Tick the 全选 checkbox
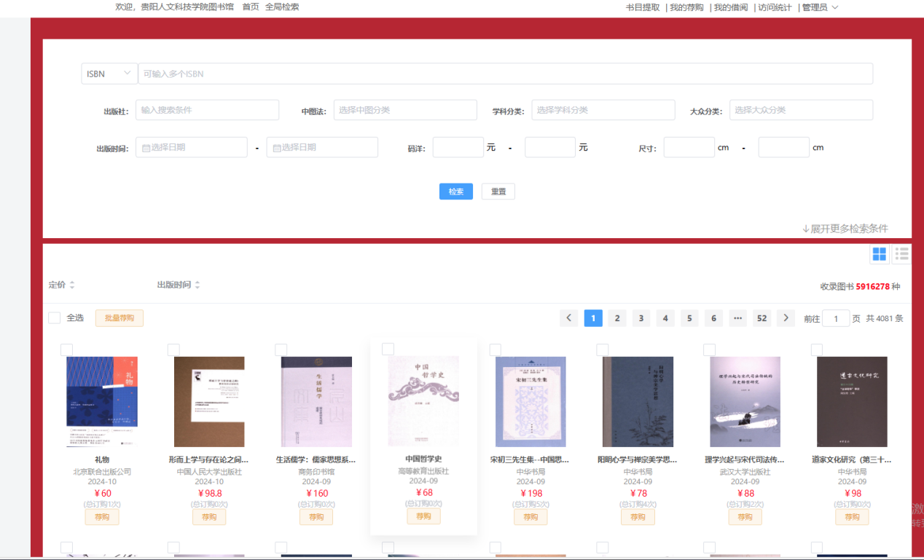 point(55,318)
